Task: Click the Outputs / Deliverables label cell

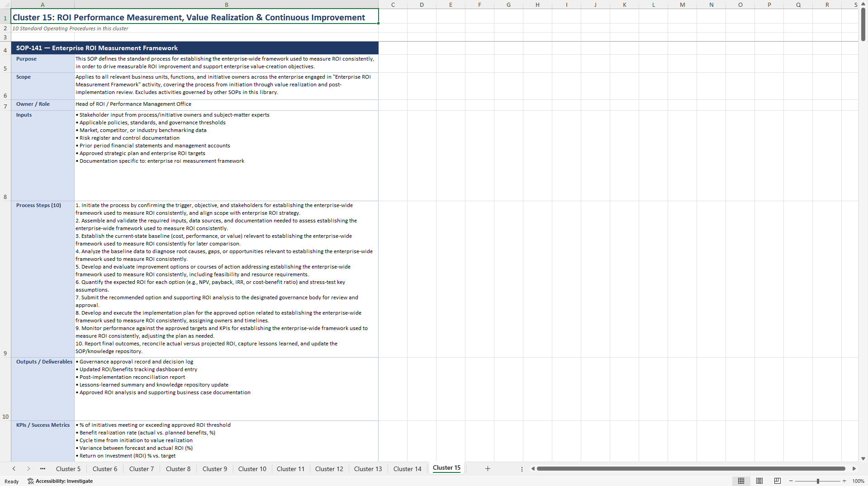Action: [43, 389]
